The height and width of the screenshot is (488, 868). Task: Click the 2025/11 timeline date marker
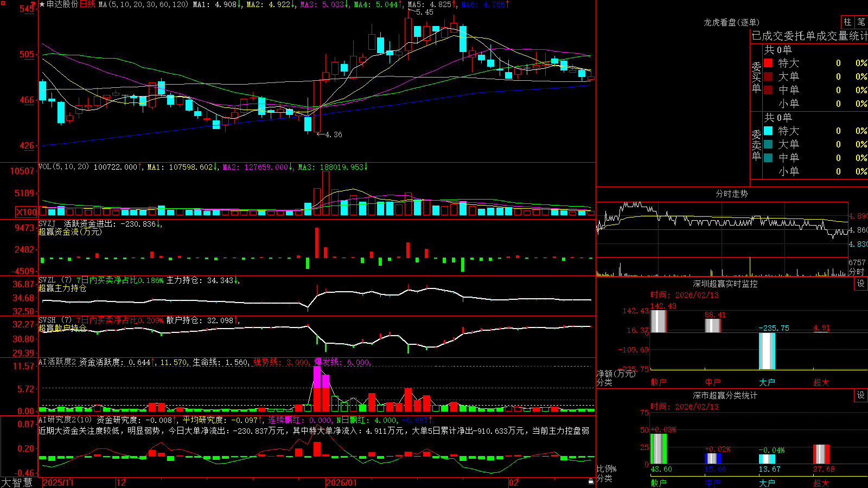pyautogui.click(x=58, y=483)
